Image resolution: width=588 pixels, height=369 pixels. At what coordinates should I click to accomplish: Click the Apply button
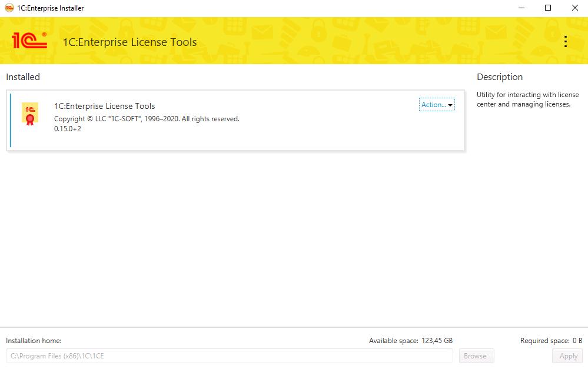[568, 356]
